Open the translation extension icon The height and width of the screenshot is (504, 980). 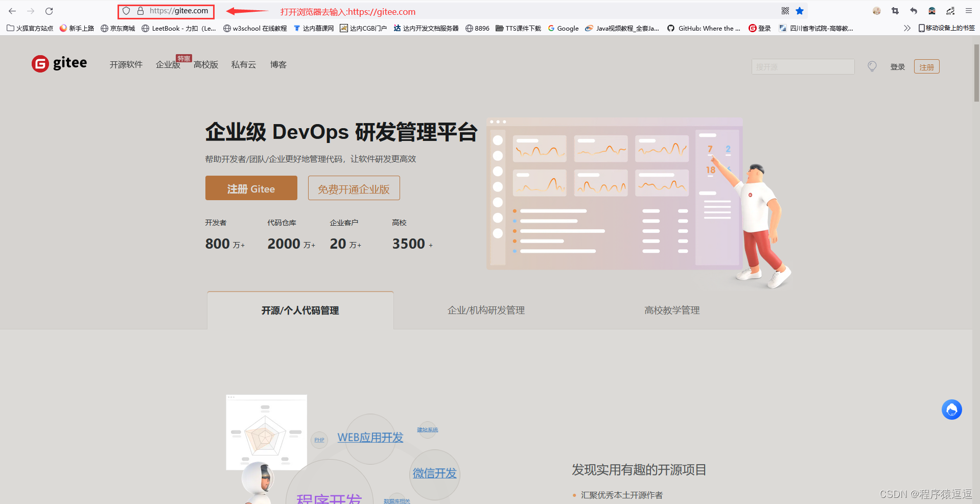(x=950, y=11)
